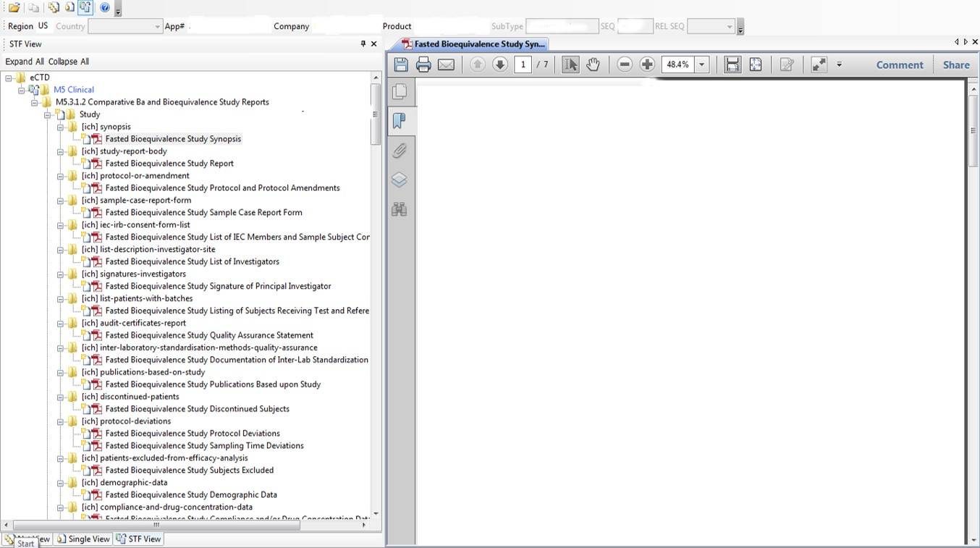
Task: Click the open folder icon in the top toolbar
Action: coord(14,8)
